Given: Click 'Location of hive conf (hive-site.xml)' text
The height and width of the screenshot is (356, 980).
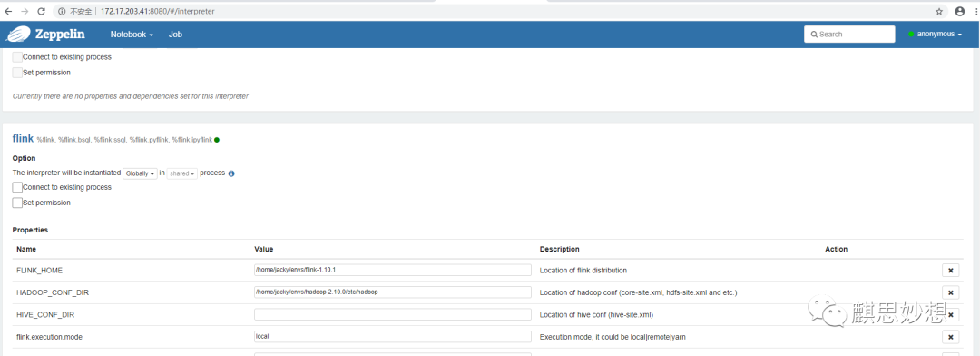Looking at the screenshot, I should 596,315.
